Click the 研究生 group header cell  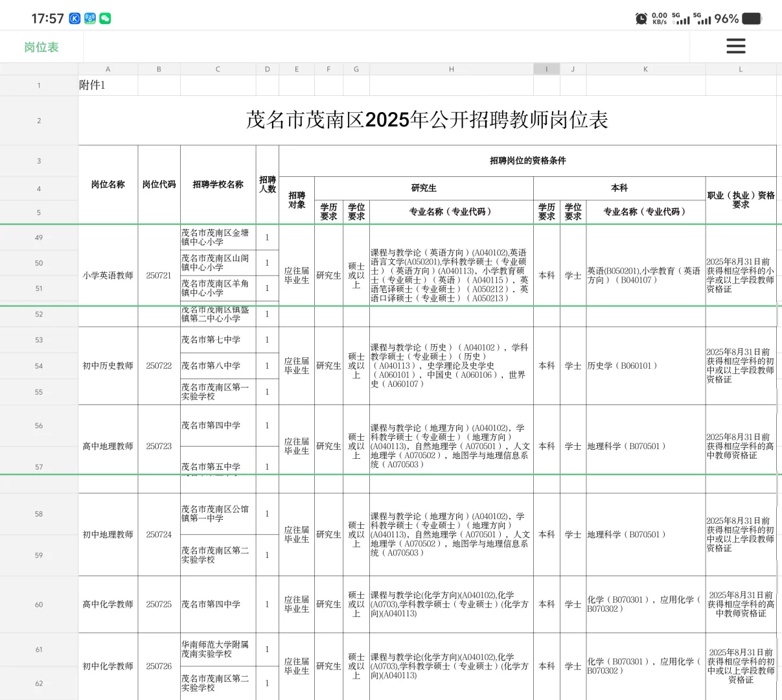(x=424, y=188)
